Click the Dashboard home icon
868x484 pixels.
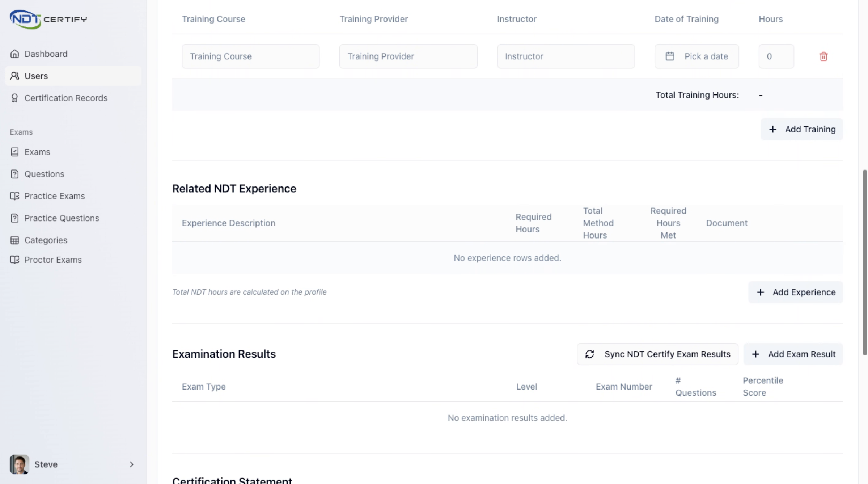point(14,54)
